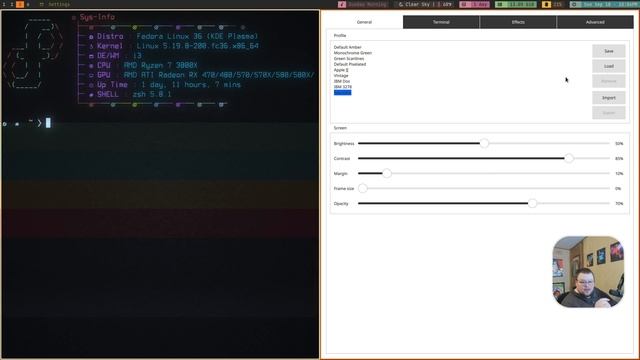Click the Up Time line in the terminal
Screen dimensions: 640x360
tap(164, 85)
